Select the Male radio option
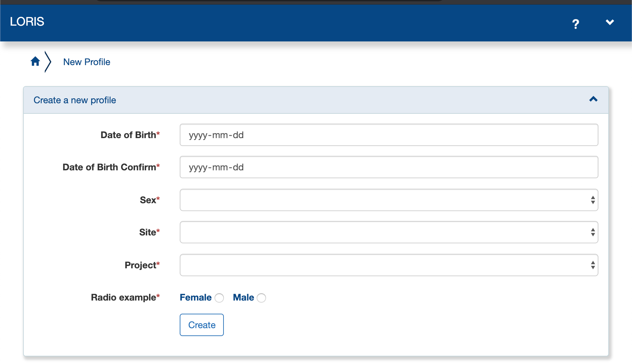Image resolution: width=632 pixels, height=364 pixels. 261,298
